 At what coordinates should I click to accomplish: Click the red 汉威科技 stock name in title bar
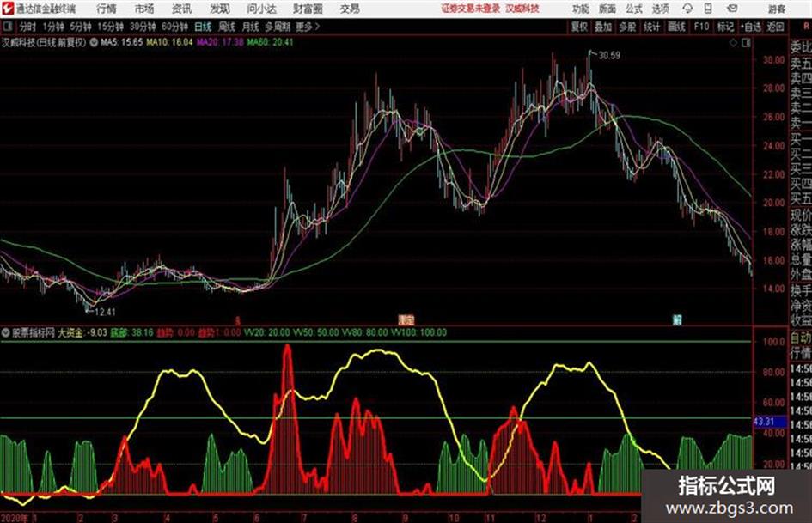pos(522,9)
